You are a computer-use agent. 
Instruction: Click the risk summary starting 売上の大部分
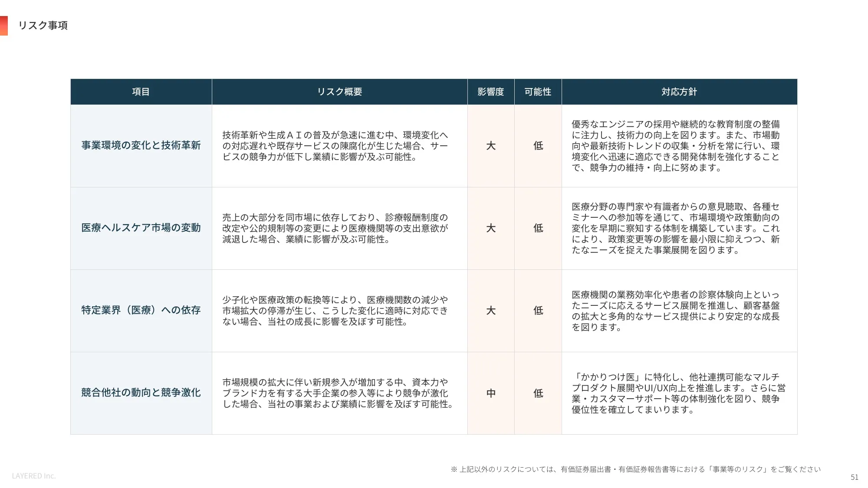pos(335,228)
